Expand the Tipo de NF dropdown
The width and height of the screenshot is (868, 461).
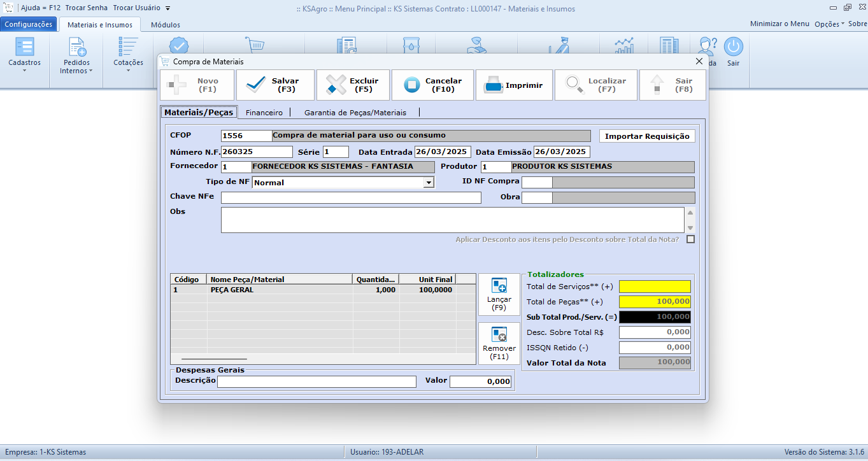[x=428, y=183]
